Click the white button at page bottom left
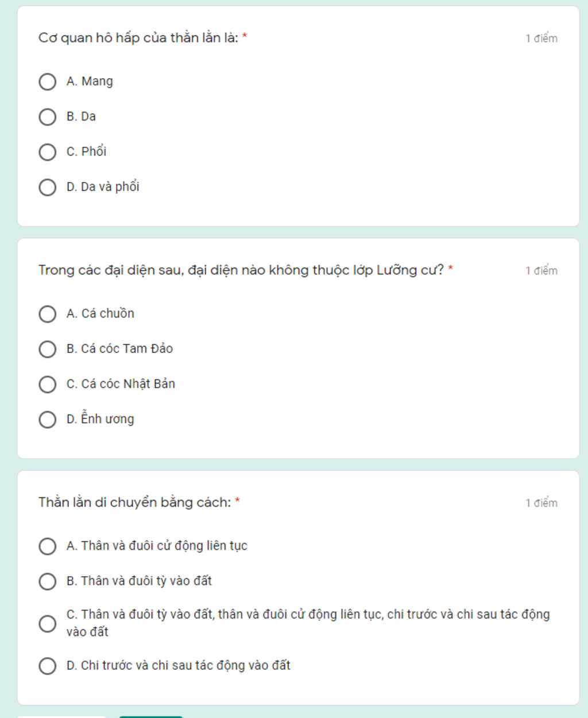The width and height of the screenshot is (588, 718). [62, 716]
